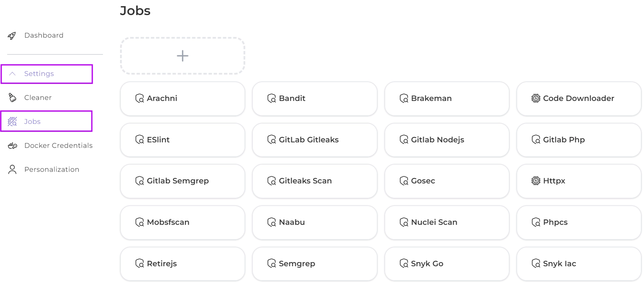Select the GitLab Gitleaks job

click(x=314, y=140)
